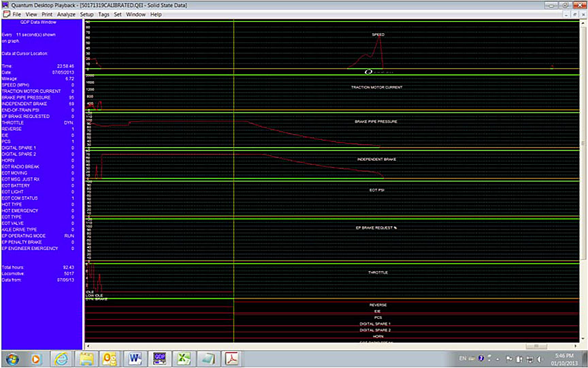Select the QDP application taskbar icon
The image size is (588, 368).
point(160,357)
